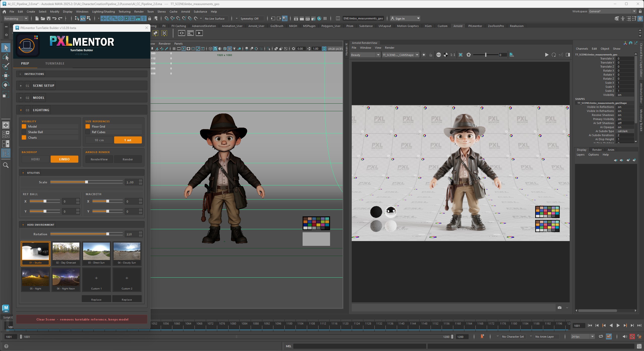Open the Render menu in Arnold RenderView
The height and width of the screenshot is (351, 644).
pyautogui.click(x=390, y=48)
